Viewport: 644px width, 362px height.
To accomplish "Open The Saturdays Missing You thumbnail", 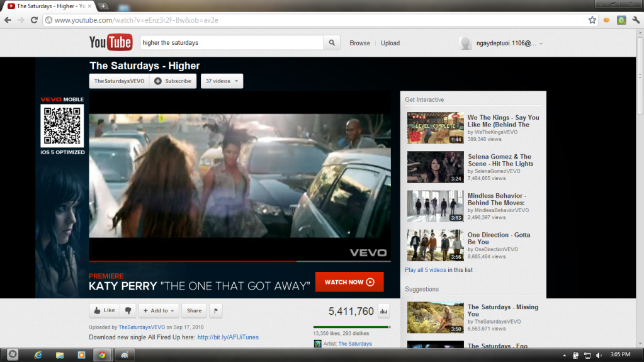I will [436, 317].
